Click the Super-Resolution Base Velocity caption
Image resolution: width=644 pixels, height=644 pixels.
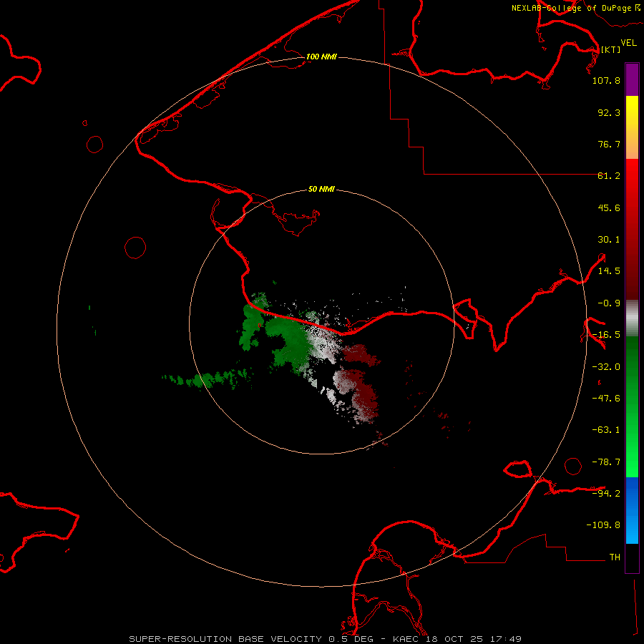point(326,639)
